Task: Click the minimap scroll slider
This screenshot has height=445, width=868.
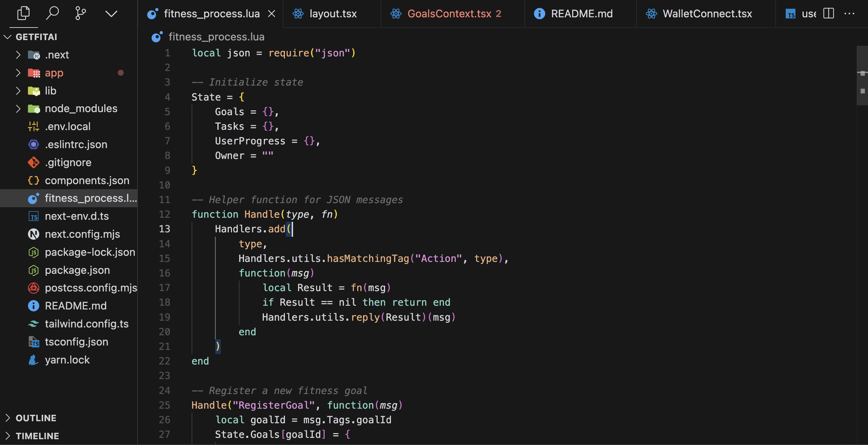Action: click(862, 75)
